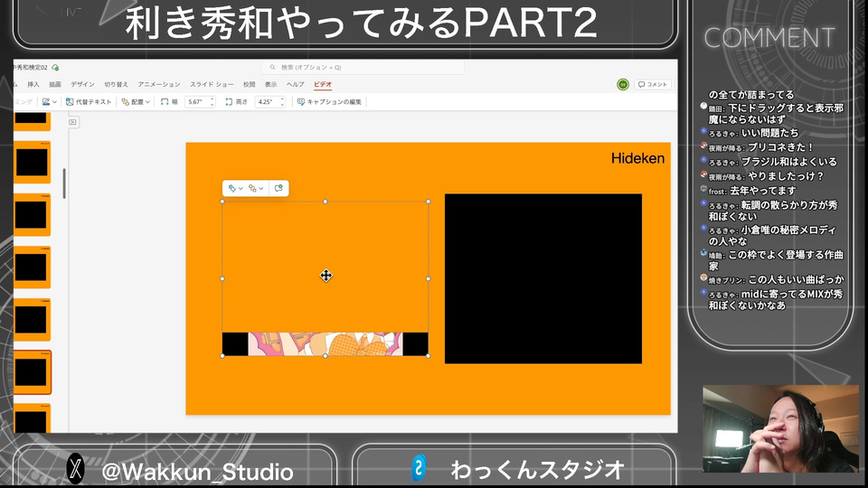The height and width of the screenshot is (488, 868).
Task: Select the partly visible bottom slide thumbnail
Action: [x=33, y=418]
